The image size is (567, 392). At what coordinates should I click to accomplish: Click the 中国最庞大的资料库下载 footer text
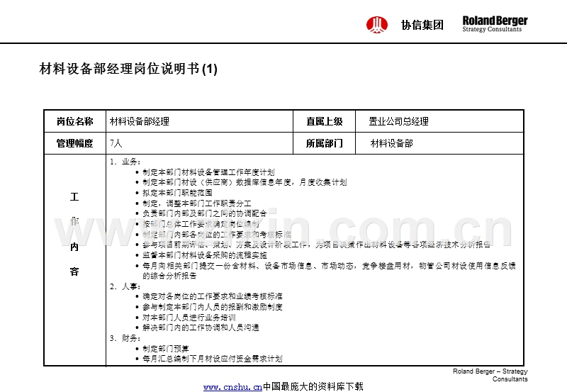[313, 386]
